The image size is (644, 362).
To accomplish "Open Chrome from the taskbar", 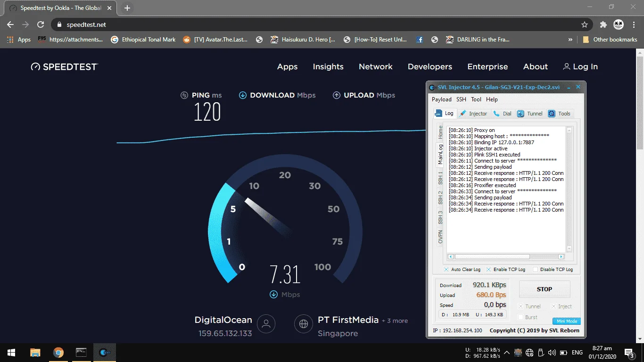I will [x=58, y=353].
